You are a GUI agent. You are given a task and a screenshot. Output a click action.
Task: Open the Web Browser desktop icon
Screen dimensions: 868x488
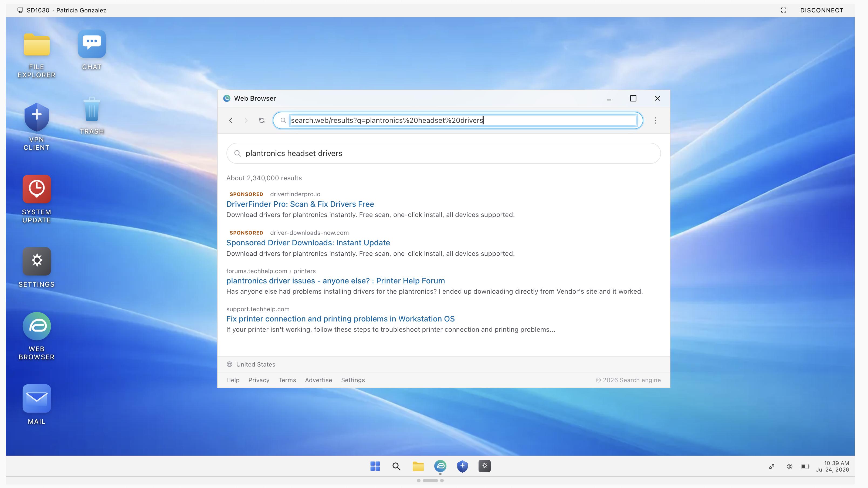tap(36, 336)
